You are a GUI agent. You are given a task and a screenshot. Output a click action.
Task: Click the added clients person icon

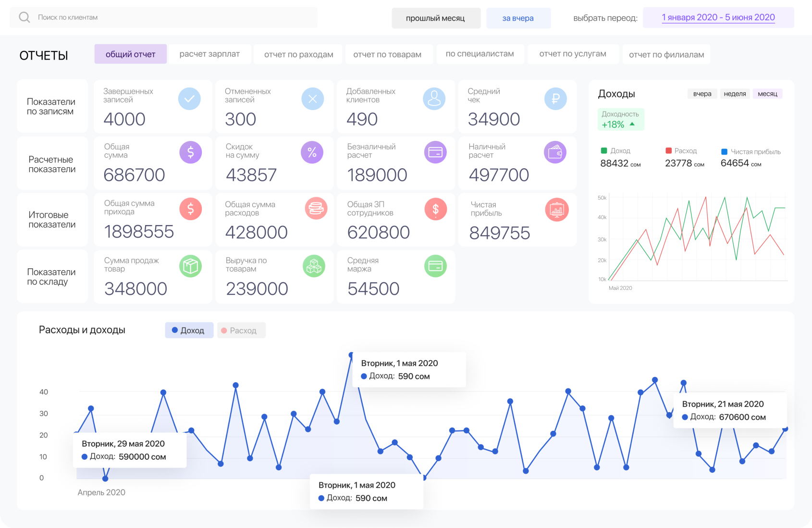point(434,99)
